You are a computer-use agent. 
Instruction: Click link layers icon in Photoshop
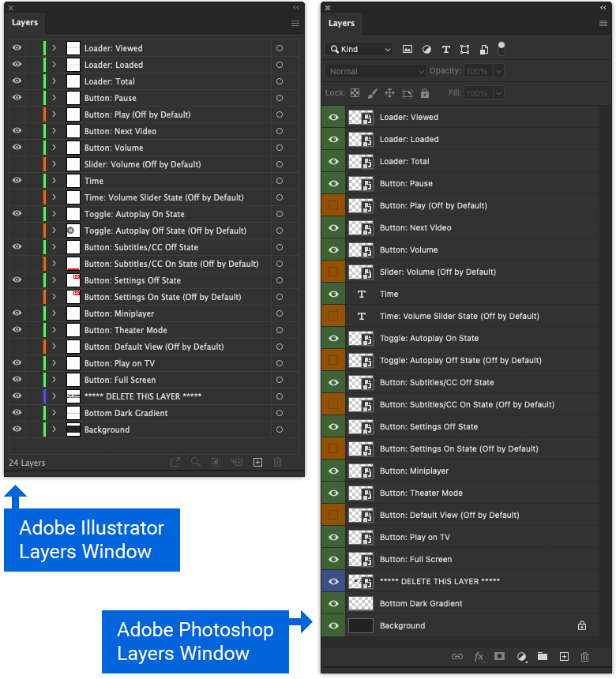tap(457, 656)
